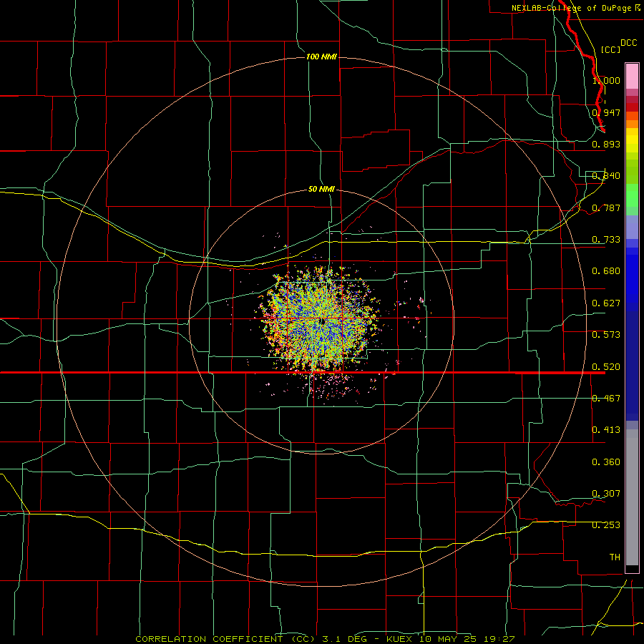Click the KUEX radar identifier in the caption
644x644 pixels.
point(401,639)
